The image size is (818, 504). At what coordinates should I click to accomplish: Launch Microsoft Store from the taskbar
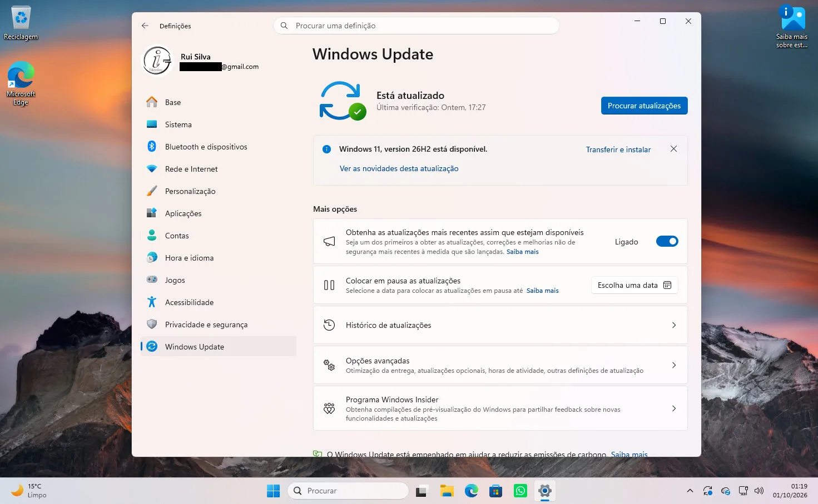(x=496, y=491)
